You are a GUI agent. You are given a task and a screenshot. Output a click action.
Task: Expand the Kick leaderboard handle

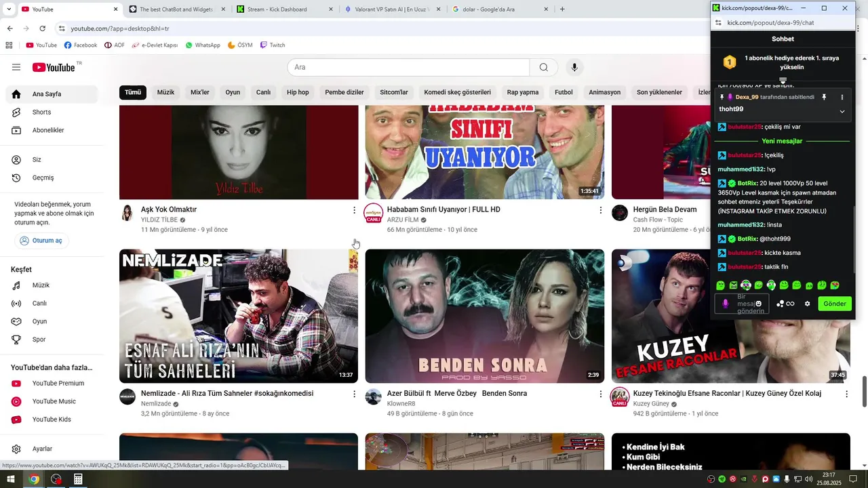(x=783, y=81)
